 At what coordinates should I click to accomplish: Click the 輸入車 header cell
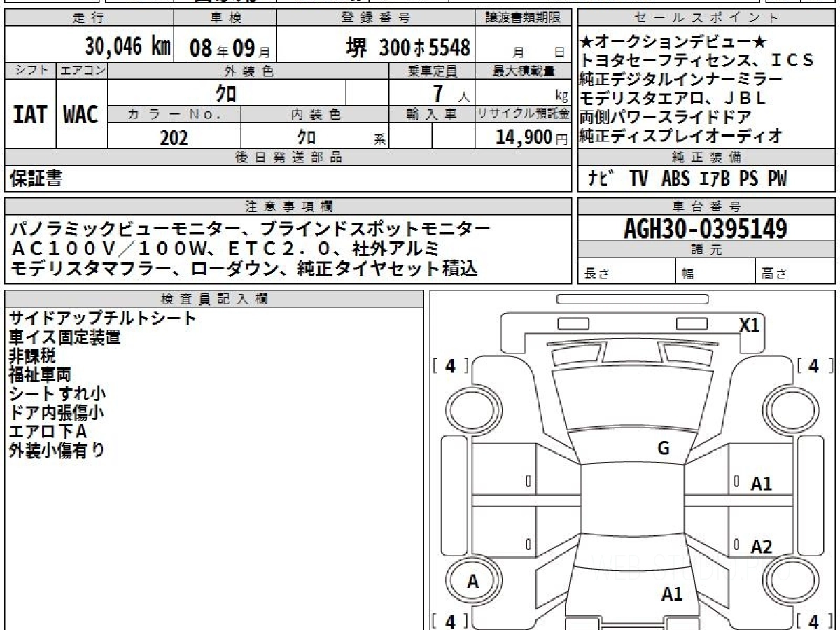pyautogui.click(x=432, y=114)
